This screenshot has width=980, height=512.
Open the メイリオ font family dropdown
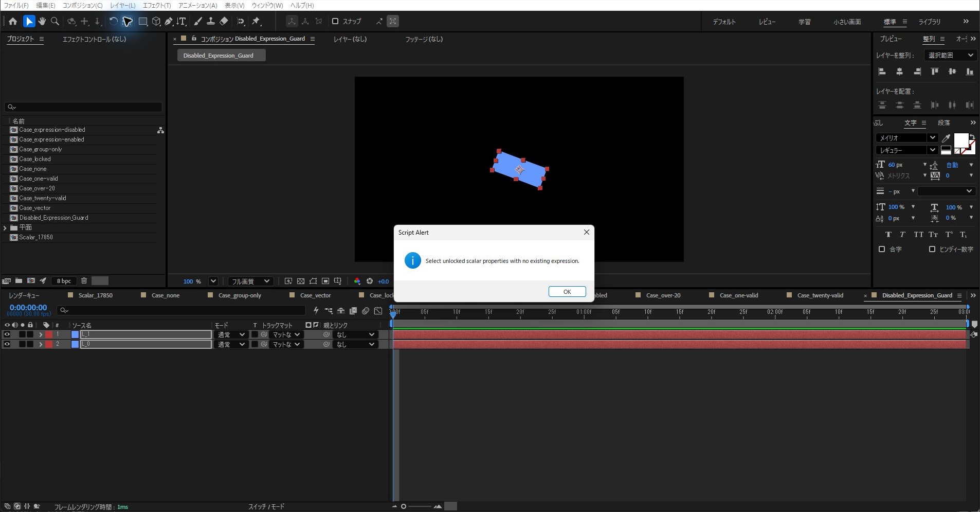pos(906,138)
